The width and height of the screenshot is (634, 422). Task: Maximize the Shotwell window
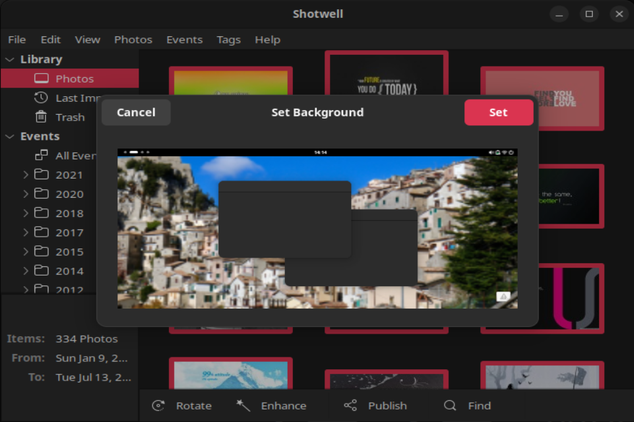coord(589,14)
